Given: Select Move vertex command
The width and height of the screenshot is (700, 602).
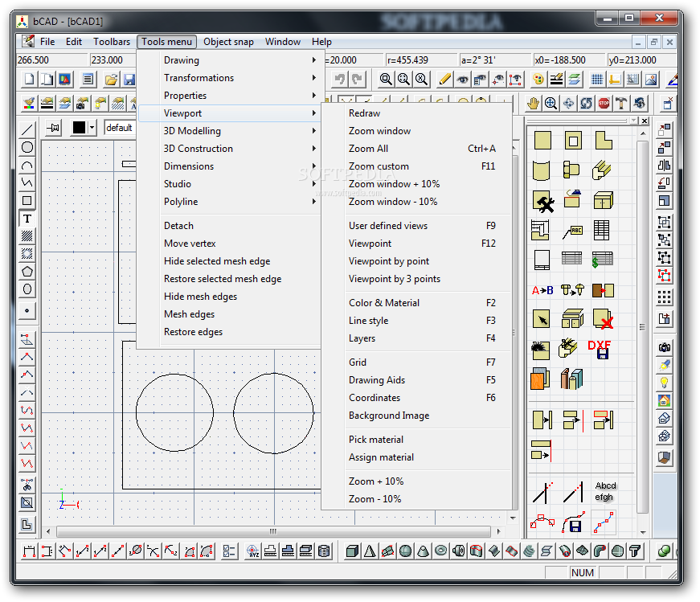Looking at the screenshot, I should point(229,244).
